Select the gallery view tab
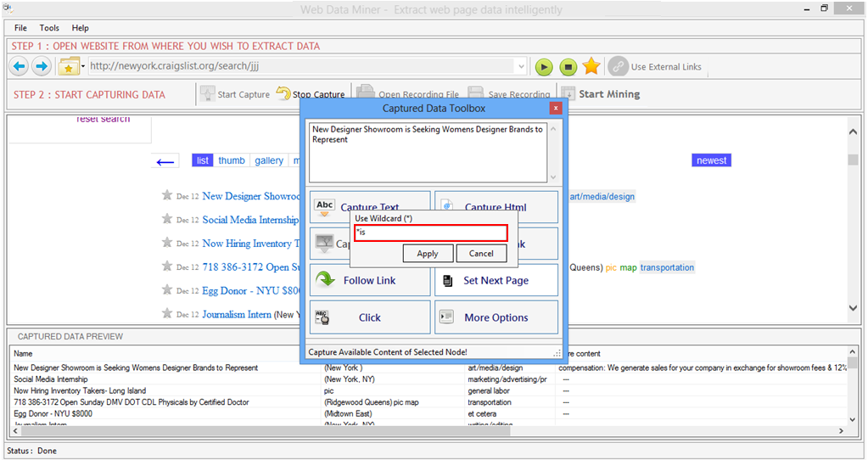 tap(269, 160)
